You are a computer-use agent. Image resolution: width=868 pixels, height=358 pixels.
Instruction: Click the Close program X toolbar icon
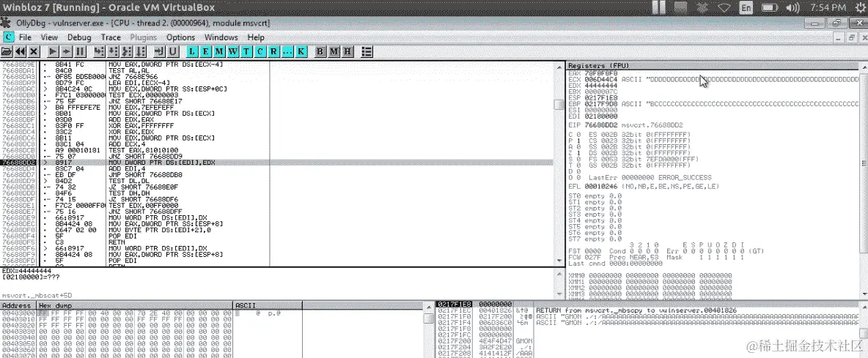[34, 51]
